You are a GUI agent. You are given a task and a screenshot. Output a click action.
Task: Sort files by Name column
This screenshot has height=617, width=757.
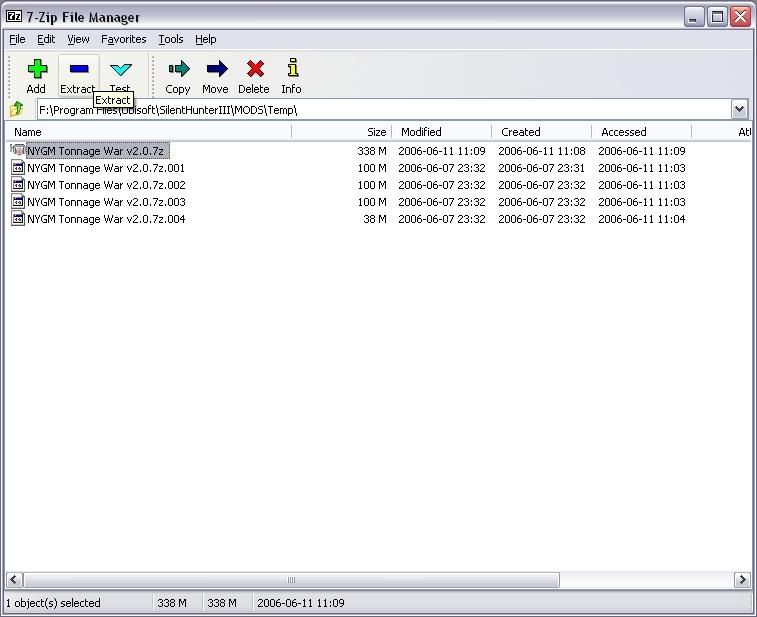click(148, 132)
